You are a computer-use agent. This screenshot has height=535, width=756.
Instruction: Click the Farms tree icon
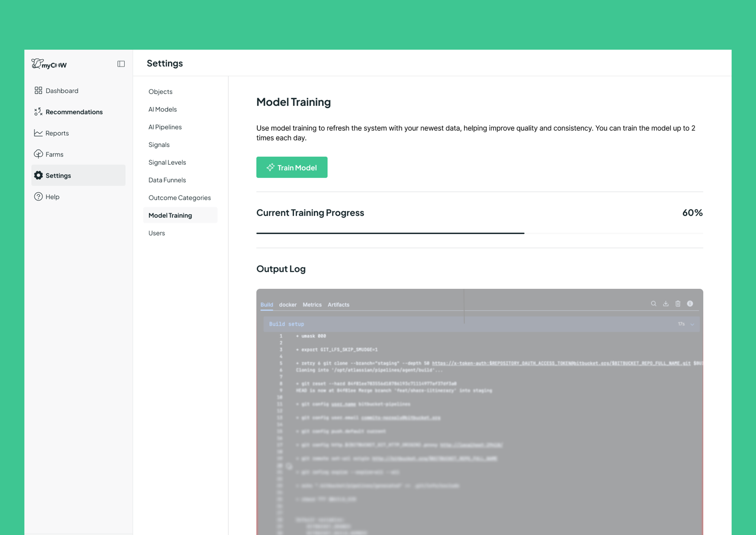point(38,154)
